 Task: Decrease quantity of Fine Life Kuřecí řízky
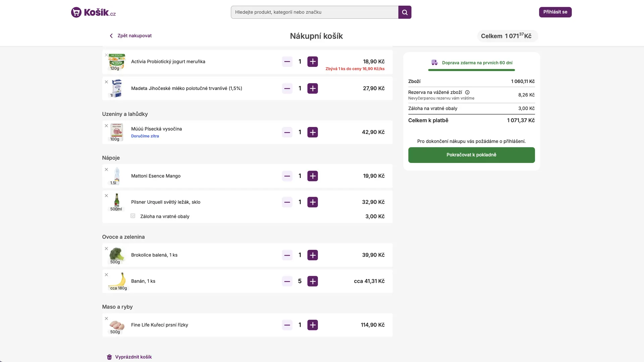287,325
